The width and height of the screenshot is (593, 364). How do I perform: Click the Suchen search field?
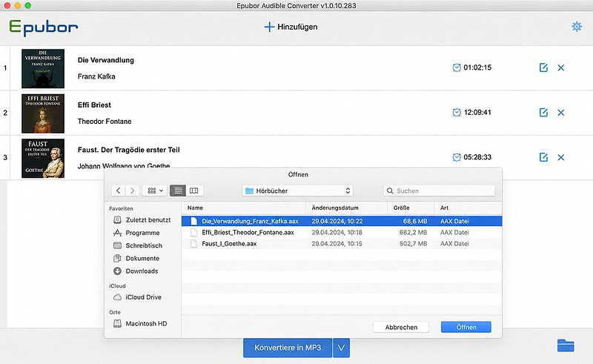tap(439, 191)
